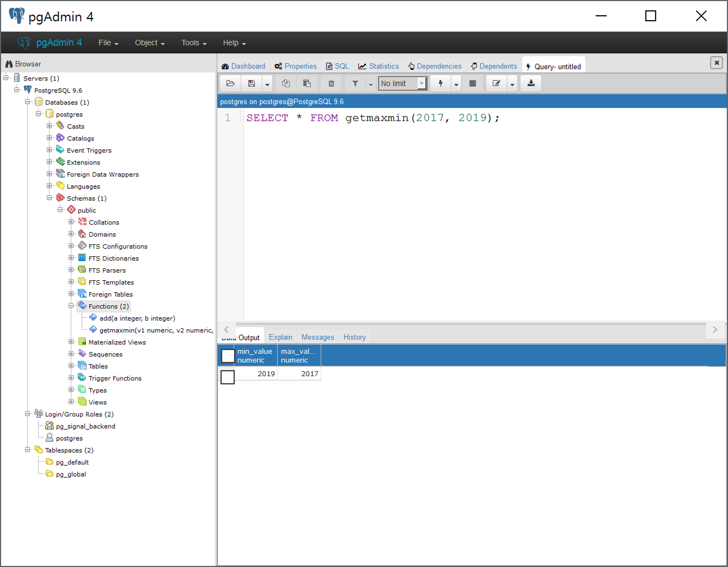Click the Delete trash icon

pos(331,83)
